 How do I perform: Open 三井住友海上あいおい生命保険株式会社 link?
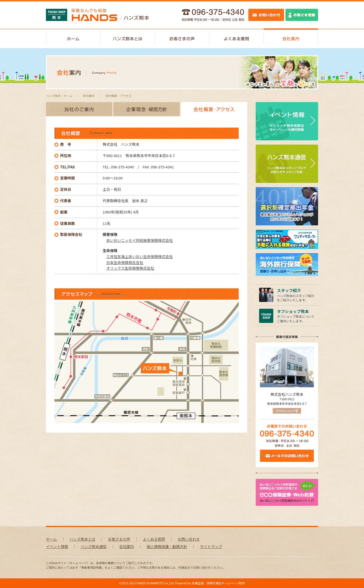139,257
